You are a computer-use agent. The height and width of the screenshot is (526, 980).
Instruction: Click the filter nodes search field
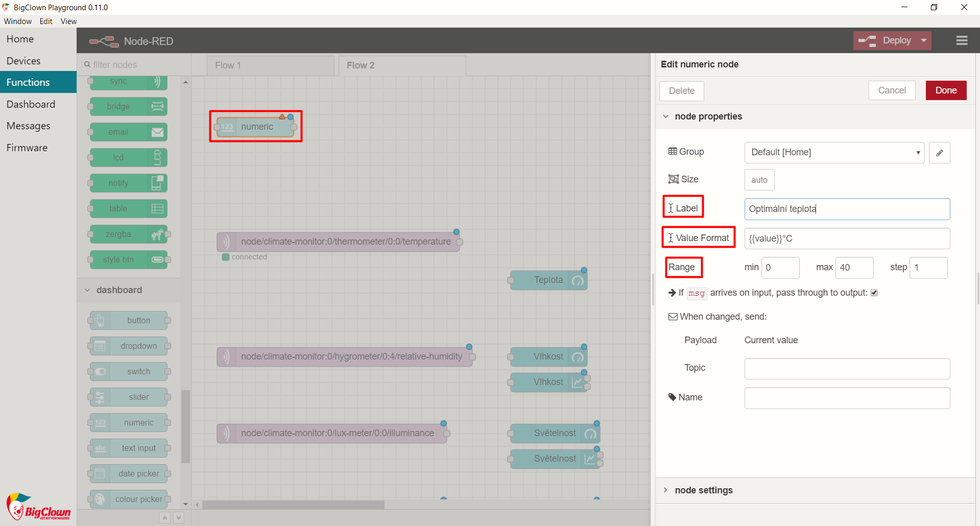pyautogui.click(x=134, y=65)
